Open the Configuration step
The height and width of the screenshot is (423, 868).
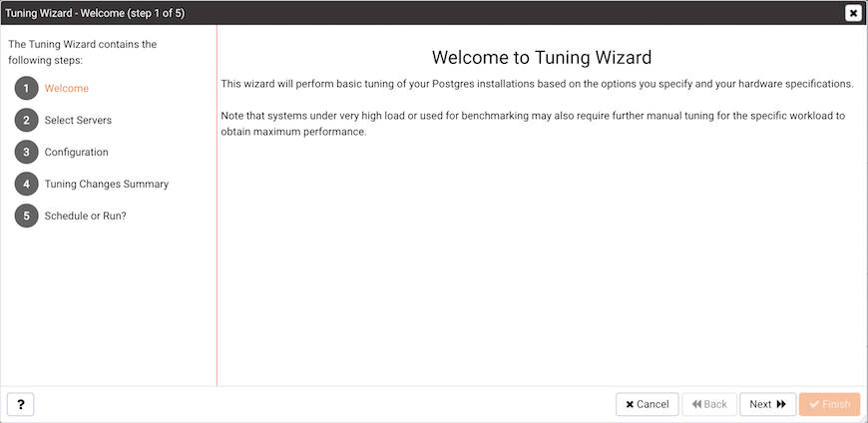[x=77, y=152]
